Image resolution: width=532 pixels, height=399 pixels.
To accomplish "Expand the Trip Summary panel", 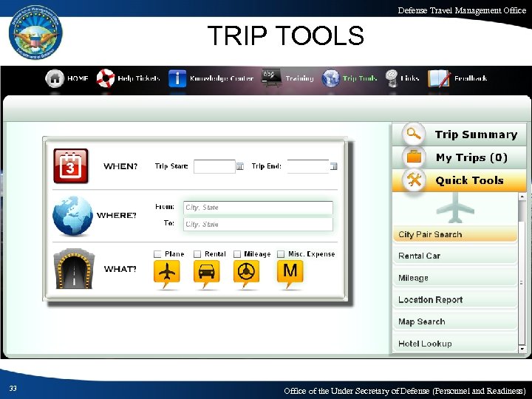I will tap(459, 134).
